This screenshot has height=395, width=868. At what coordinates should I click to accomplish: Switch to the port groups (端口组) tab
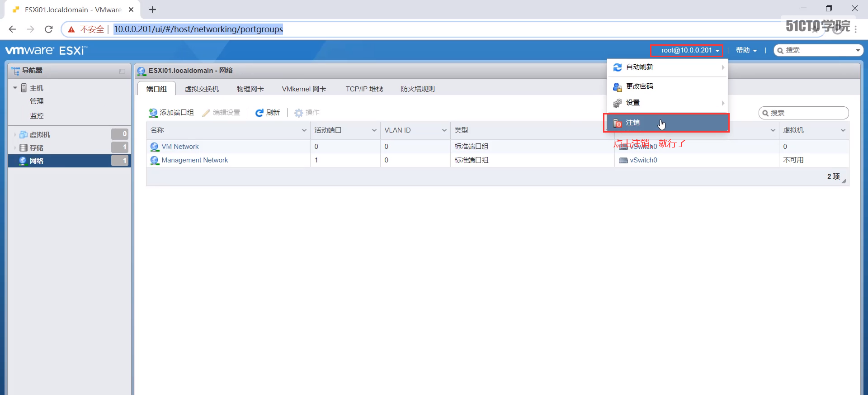[x=156, y=89]
